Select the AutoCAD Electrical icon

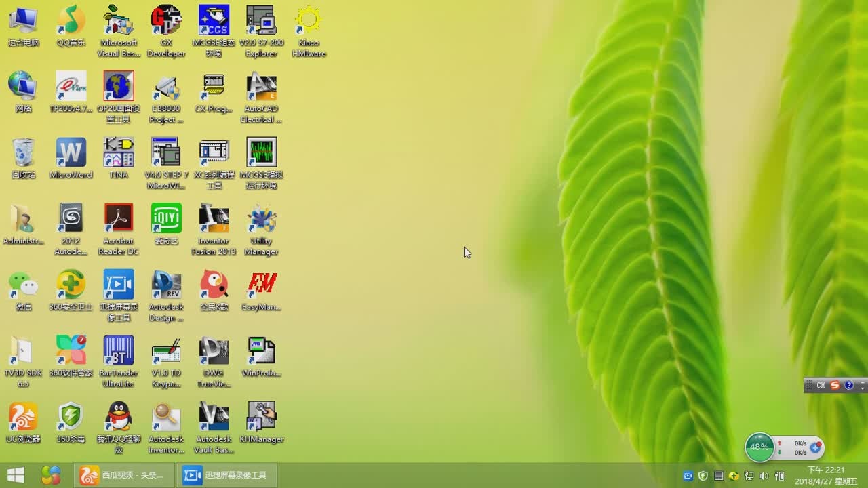coord(261,98)
